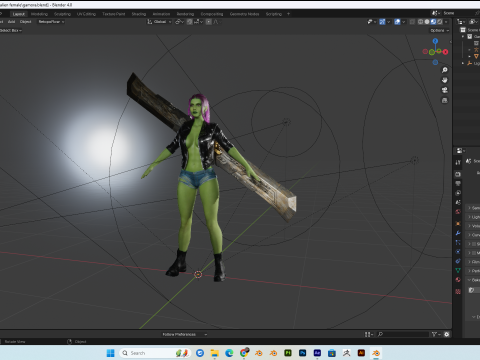Click the negative Z axis gizmo handle
Screen dimensions: 480x360
click(x=435, y=62)
